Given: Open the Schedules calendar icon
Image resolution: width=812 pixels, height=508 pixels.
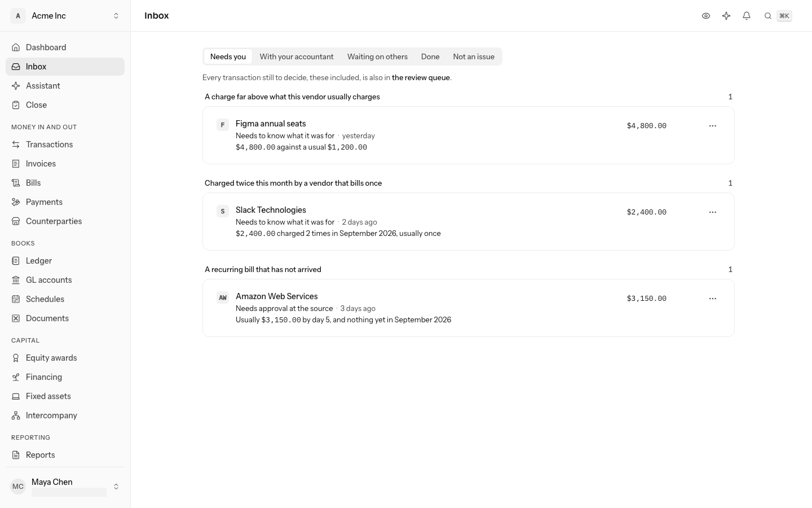Looking at the screenshot, I should (16, 299).
